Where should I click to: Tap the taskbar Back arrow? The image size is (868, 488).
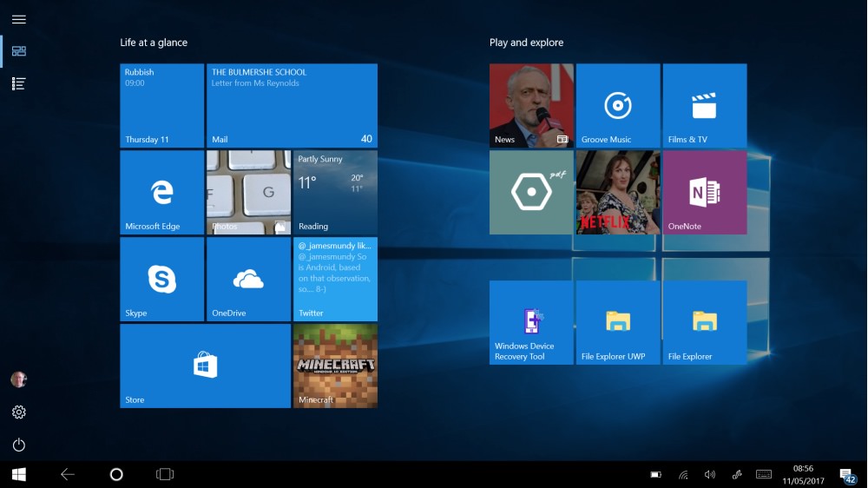click(68, 474)
